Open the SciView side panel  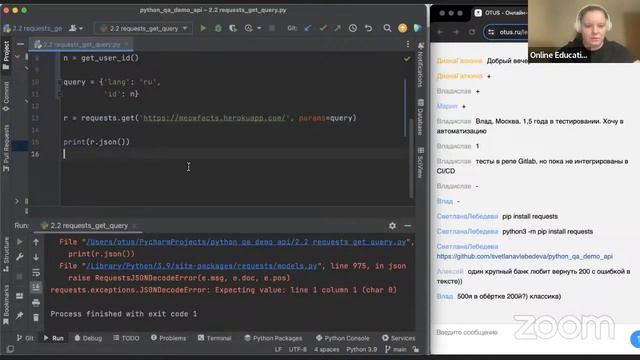coord(420,162)
